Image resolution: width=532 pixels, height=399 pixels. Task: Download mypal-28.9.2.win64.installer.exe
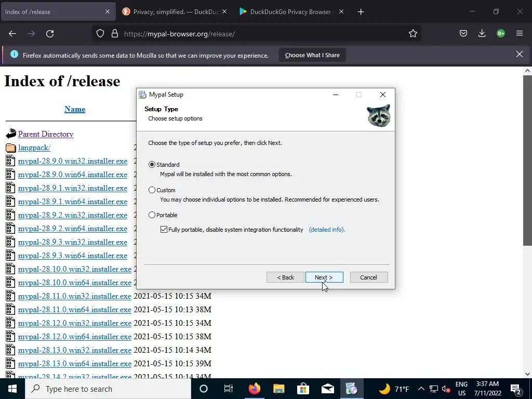coord(73,229)
